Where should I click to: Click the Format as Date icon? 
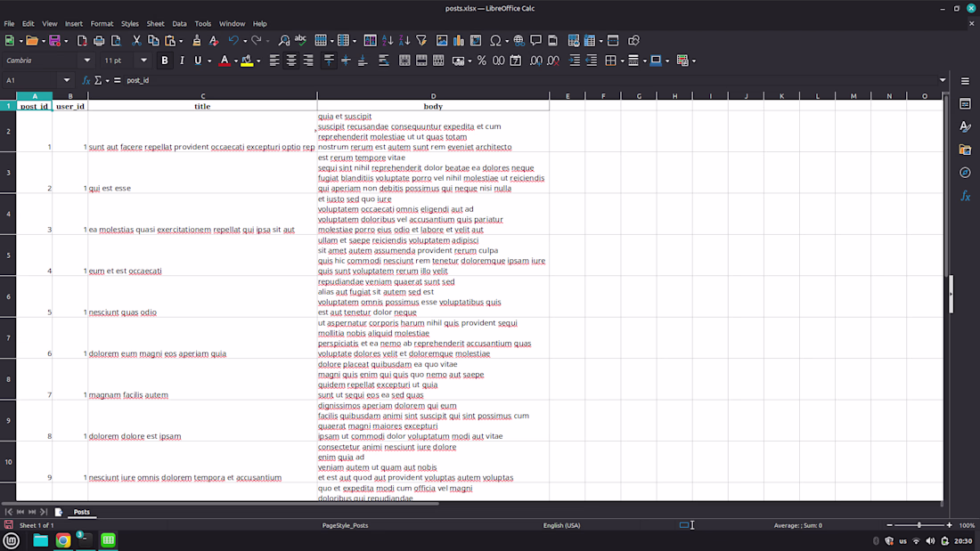pos(516,61)
